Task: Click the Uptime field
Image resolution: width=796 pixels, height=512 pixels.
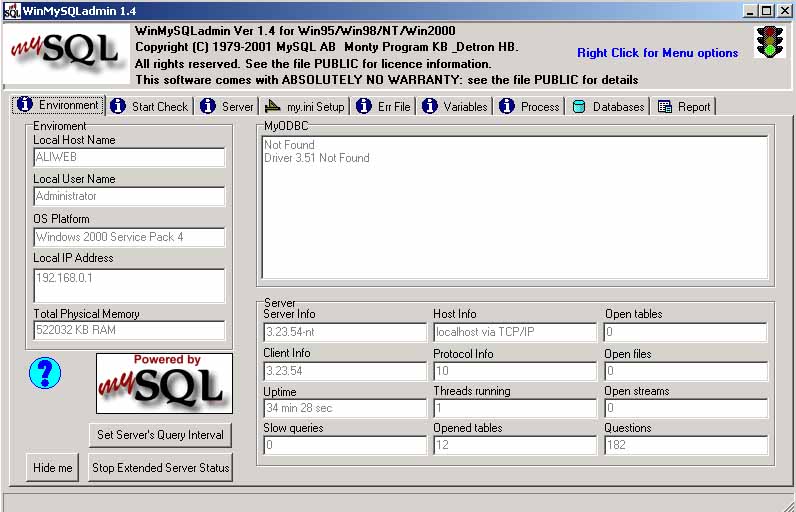Action: [345, 408]
